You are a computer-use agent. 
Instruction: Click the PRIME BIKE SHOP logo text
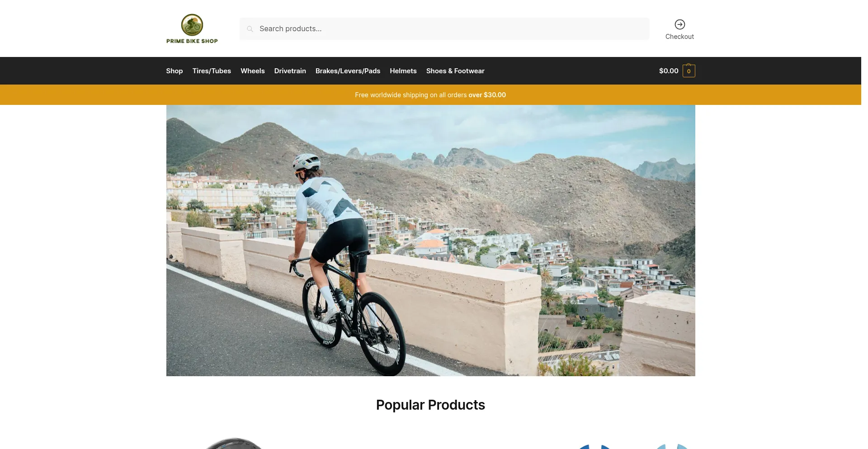(192, 41)
